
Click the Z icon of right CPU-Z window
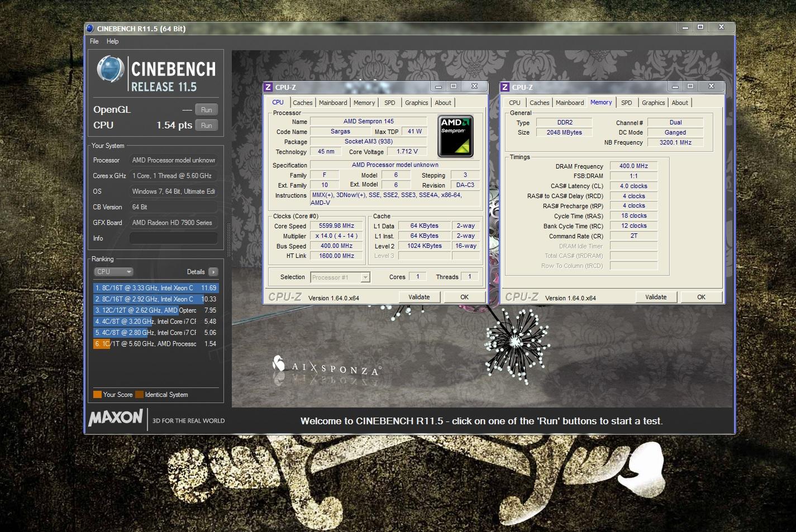tap(505, 87)
